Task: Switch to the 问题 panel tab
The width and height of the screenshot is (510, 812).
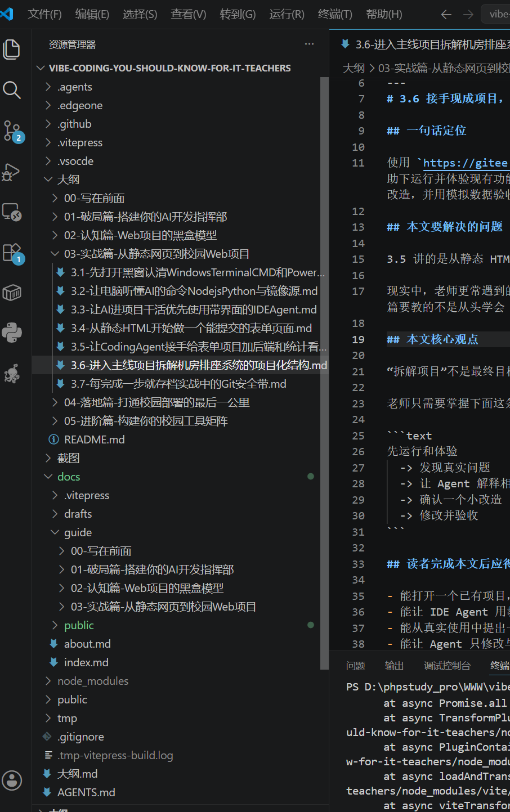Action: coord(356,666)
